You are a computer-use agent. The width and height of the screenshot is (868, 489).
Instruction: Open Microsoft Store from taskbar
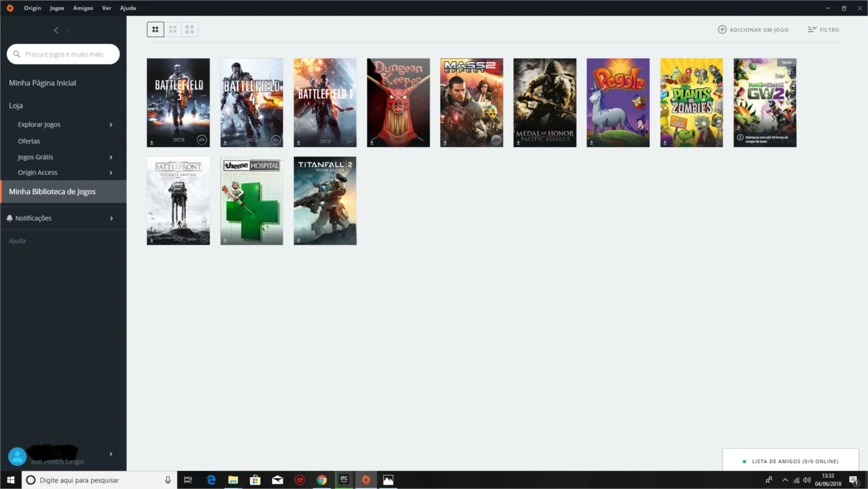point(255,480)
